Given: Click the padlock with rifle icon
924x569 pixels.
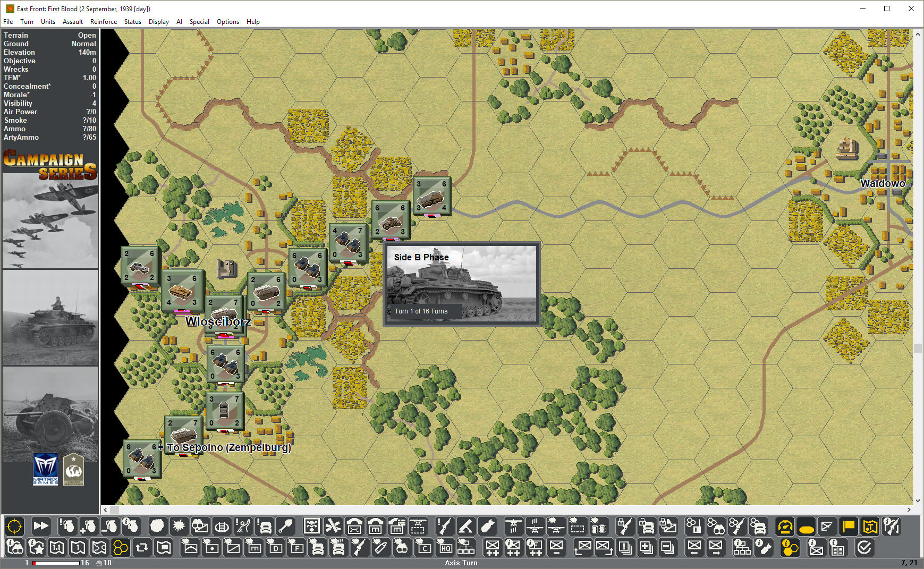Looking at the screenshot, I should 625,526.
